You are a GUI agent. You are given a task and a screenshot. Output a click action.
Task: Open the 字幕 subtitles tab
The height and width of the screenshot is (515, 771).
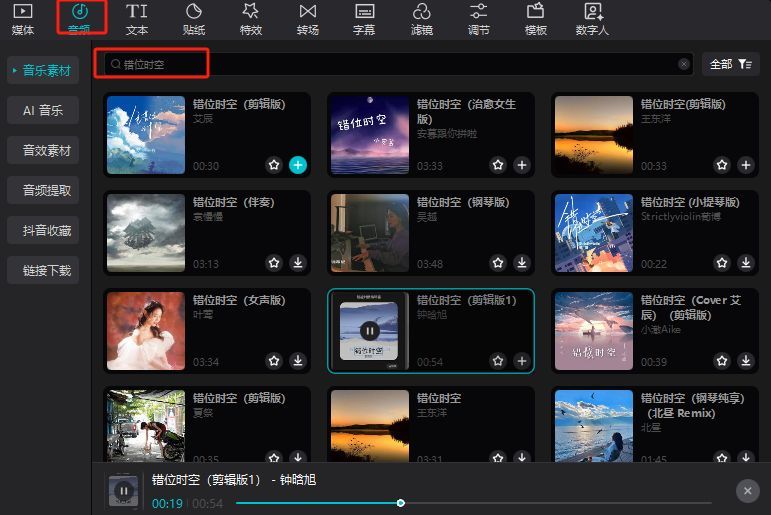click(x=364, y=20)
